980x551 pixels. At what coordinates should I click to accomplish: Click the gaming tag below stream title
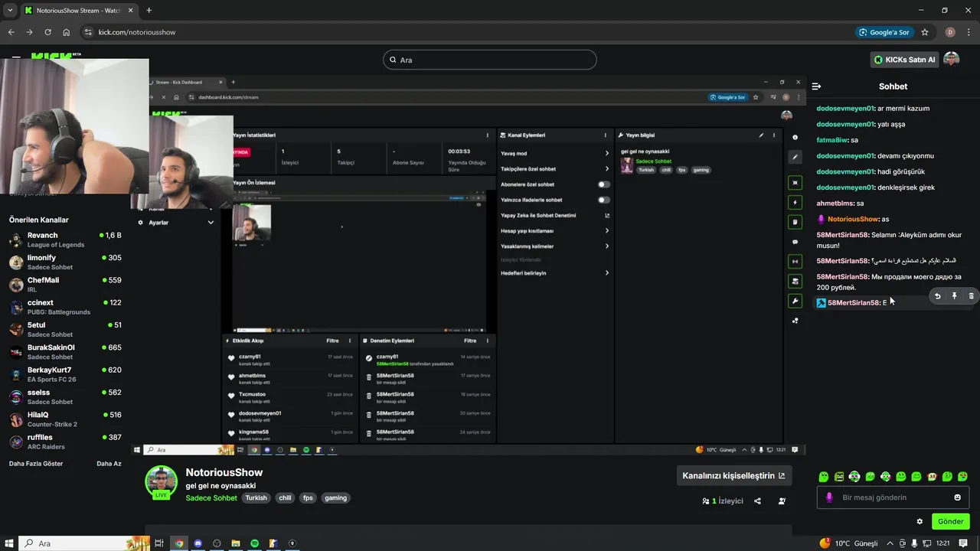[335, 498]
